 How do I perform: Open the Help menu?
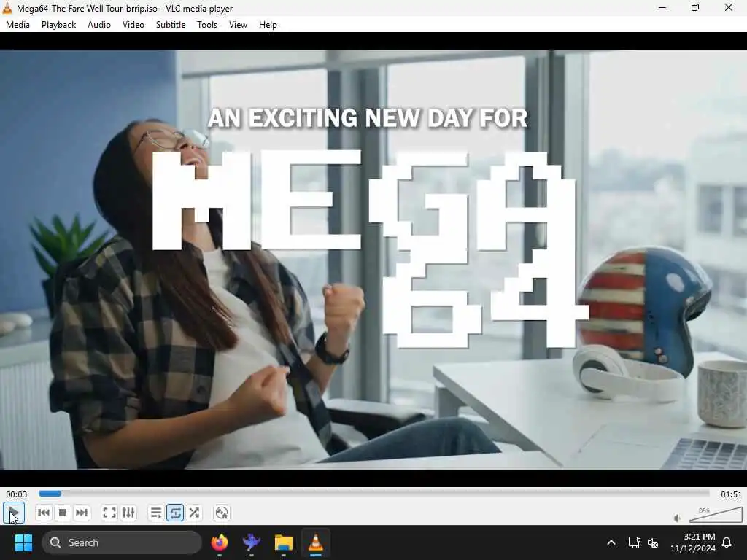268,25
